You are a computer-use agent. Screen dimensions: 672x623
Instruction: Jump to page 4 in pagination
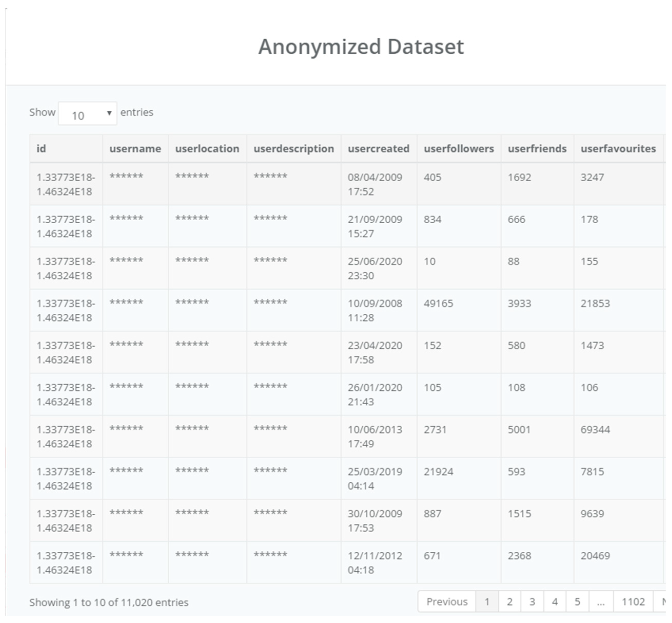[x=555, y=602]
